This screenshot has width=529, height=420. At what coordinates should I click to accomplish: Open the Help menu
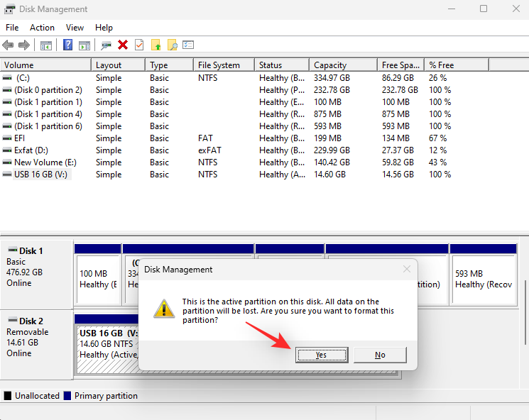104,28
